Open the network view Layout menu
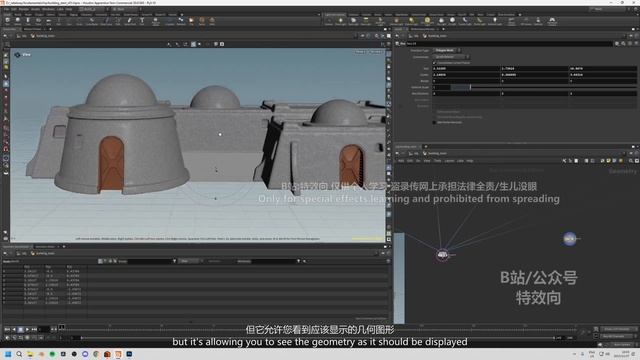The image size is (640, 360). (449, 161)
